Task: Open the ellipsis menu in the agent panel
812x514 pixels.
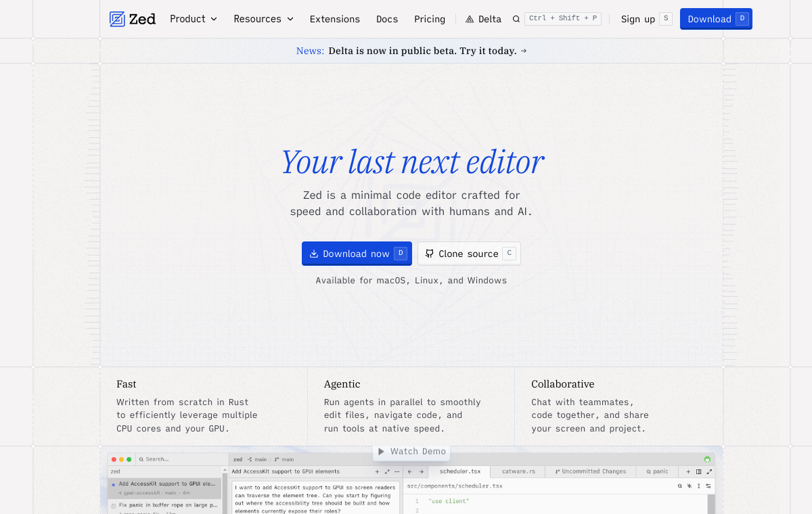Action: tap(397, 471)
